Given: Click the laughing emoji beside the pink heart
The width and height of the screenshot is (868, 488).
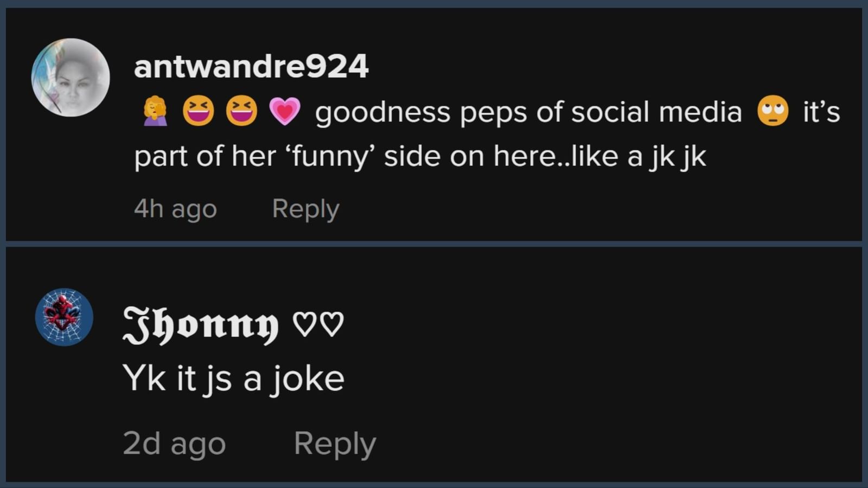Looking at the screenshot, I should pos(241,111).
